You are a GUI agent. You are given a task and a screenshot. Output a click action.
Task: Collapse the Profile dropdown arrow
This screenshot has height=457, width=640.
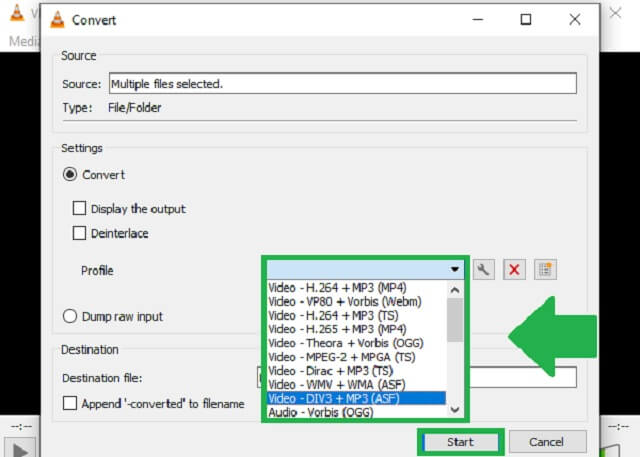[x=455, y=269]
